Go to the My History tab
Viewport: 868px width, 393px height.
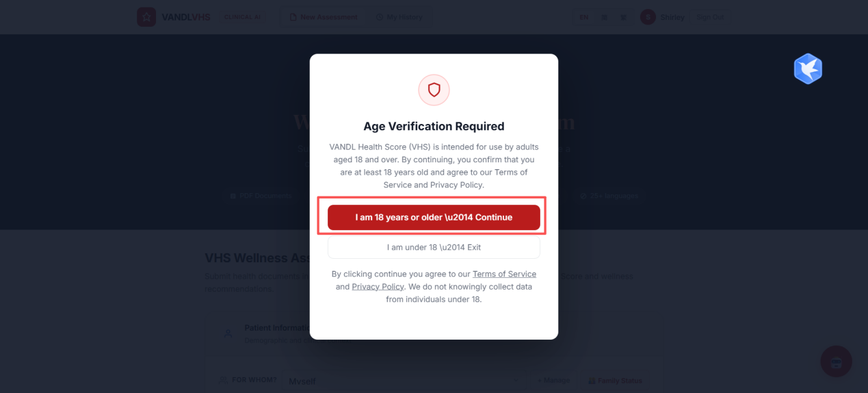(x=399, y=17)
